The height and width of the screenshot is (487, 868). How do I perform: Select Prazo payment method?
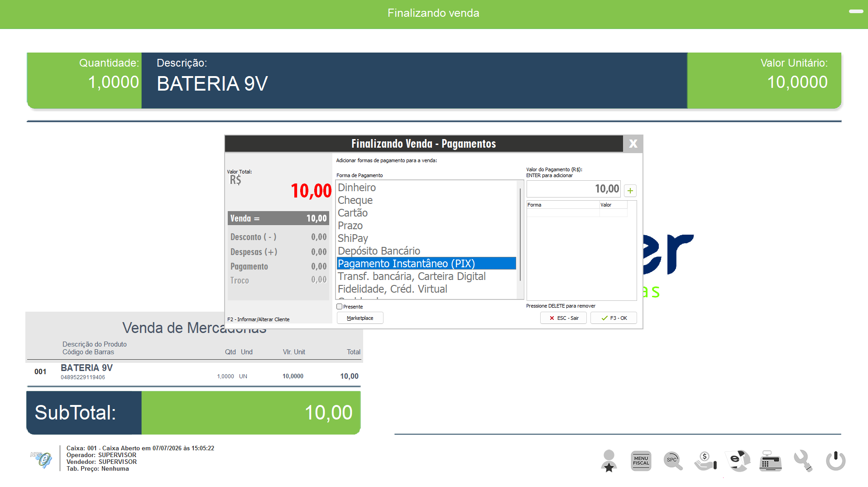(x=426, y=226)
